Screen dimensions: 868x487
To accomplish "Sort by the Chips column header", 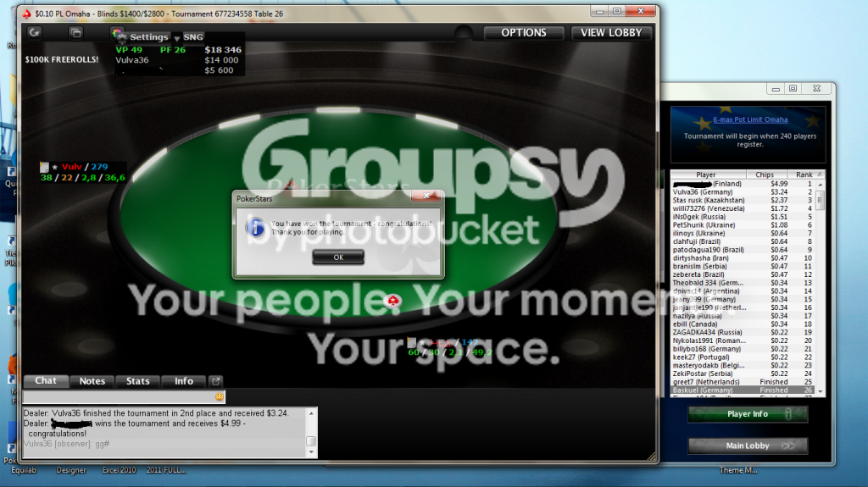I will [766, 174].
